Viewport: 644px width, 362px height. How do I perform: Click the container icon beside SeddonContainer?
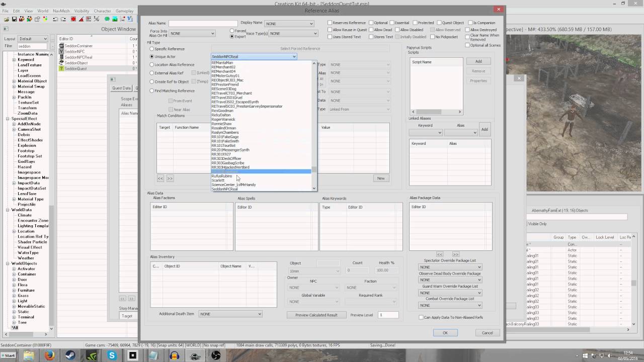coord(61,46)
